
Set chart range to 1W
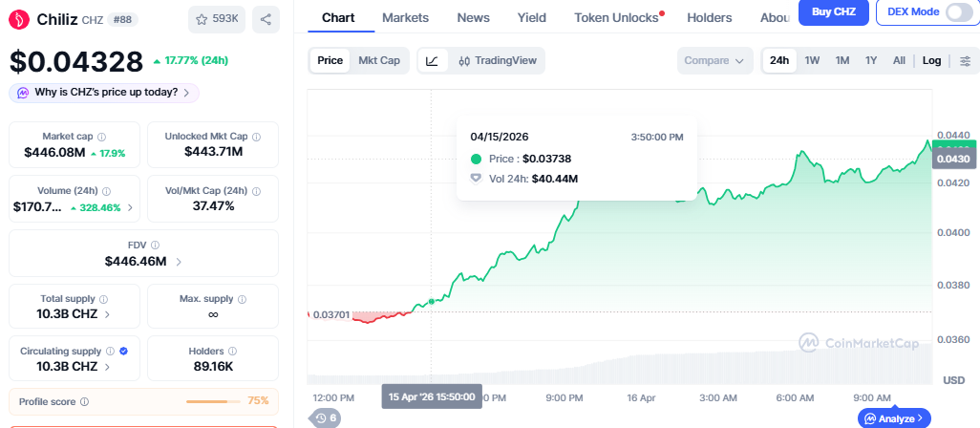coord(812,60)
